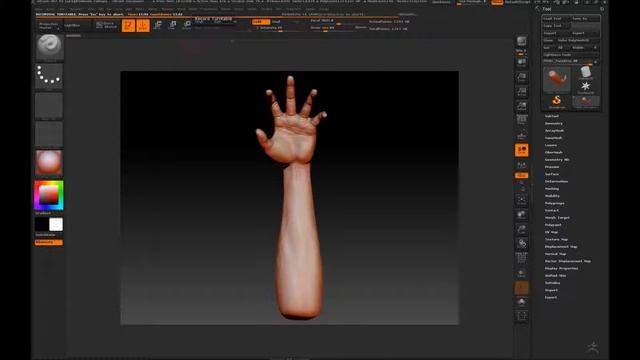
Task: Toggle the orange Draw mode button
Action: tap(143, 25)
